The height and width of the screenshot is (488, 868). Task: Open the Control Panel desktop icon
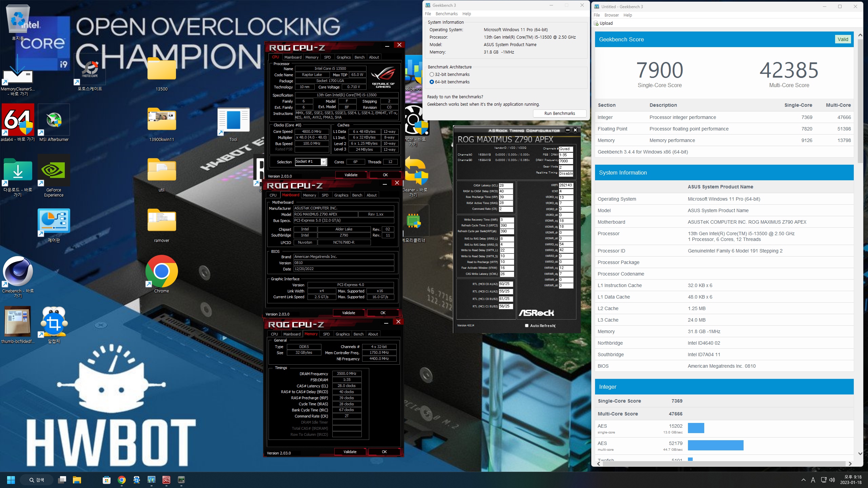[54, 225]
